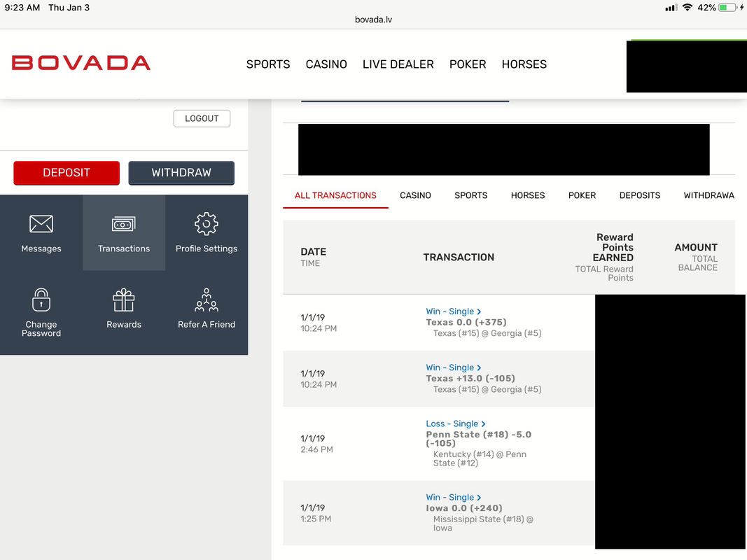
Task: Select the Horses transactions tab
Action: tap(528, 195)
